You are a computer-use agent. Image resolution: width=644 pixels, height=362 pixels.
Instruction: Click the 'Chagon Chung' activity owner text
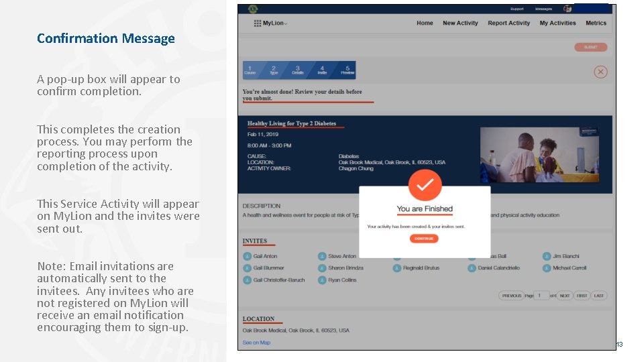pos(356,168)
